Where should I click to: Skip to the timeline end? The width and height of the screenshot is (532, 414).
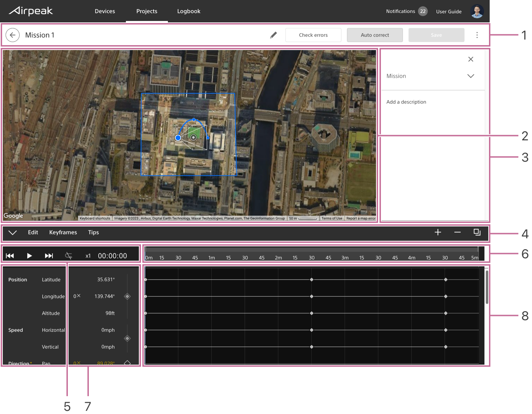pos(49,256)
